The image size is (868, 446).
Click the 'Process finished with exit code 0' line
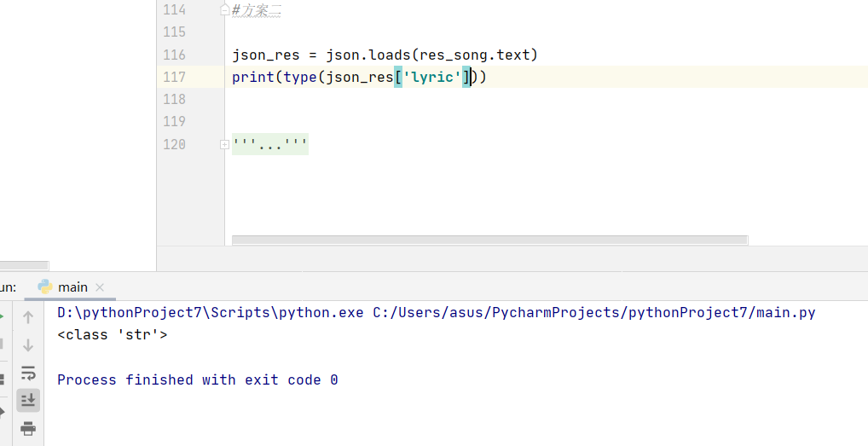point(198,379)
